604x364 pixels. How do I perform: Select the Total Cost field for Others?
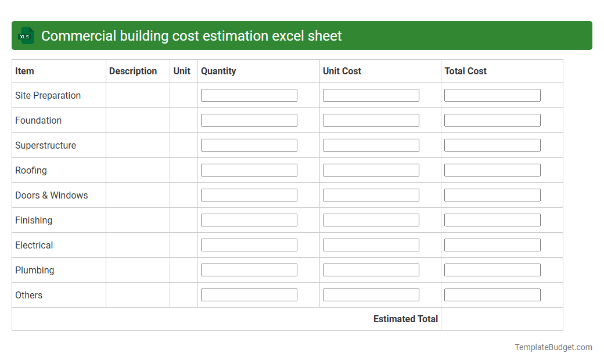pyautogui.click(x=492, y=294)
